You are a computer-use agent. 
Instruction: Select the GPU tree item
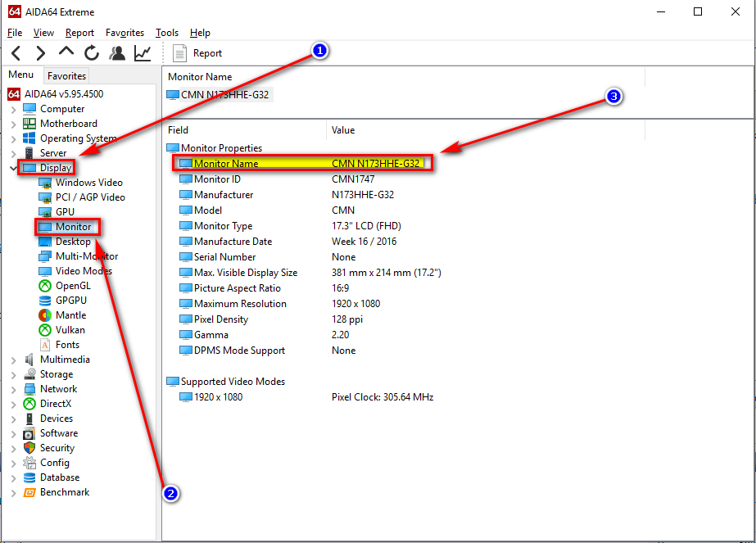pyautogui.click(x=57, y=212)
